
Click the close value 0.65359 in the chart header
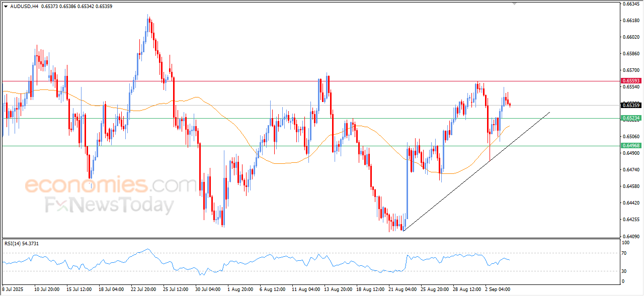click(x=104, y=7)
